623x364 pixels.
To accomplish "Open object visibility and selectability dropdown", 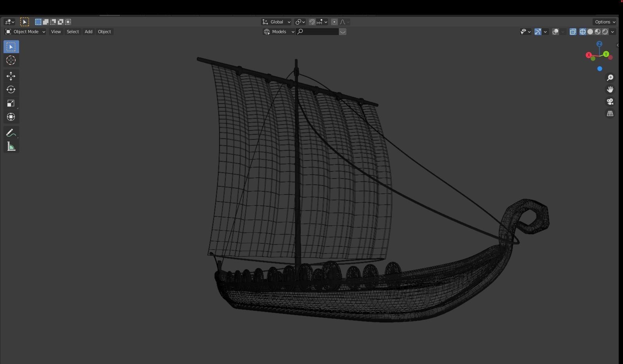I will tap(526, 32).
